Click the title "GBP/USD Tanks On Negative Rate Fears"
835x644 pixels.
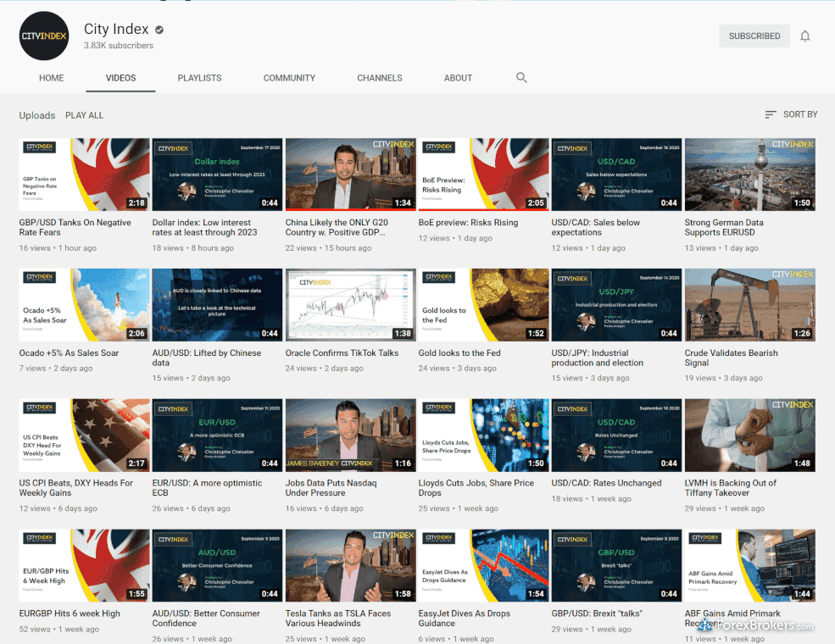pos(75,227)
